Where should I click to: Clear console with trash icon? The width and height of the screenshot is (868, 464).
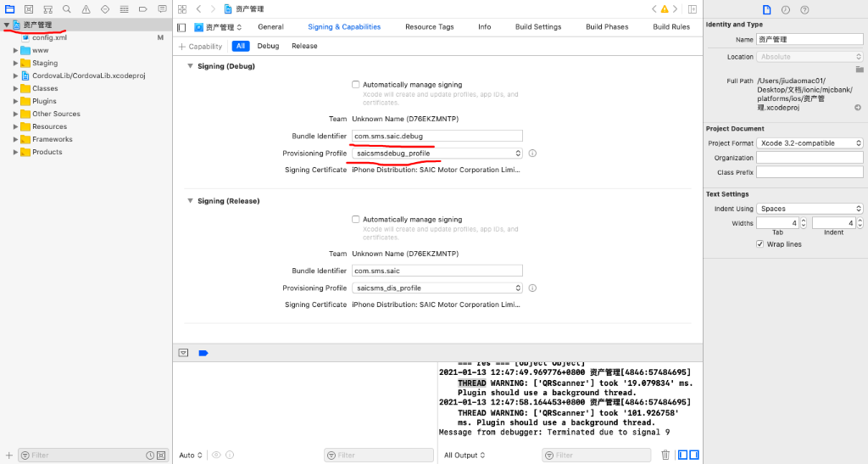coord(665,455)
